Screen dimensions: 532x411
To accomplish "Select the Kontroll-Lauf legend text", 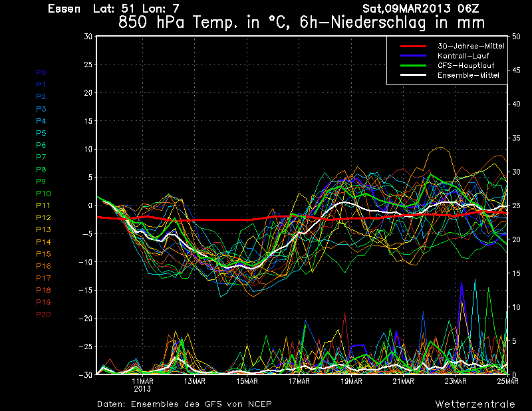I will point(463,56).
